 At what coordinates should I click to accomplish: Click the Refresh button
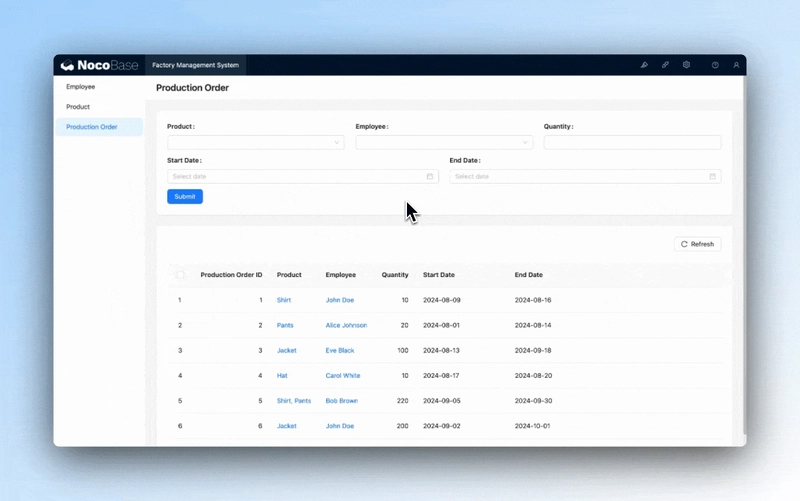[x=697, y=244]
